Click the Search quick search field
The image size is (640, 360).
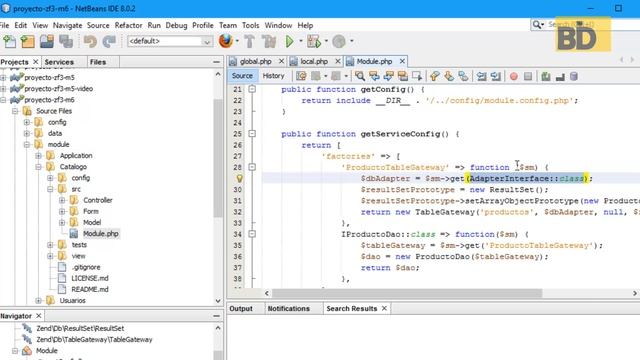(x=592, y=25)
